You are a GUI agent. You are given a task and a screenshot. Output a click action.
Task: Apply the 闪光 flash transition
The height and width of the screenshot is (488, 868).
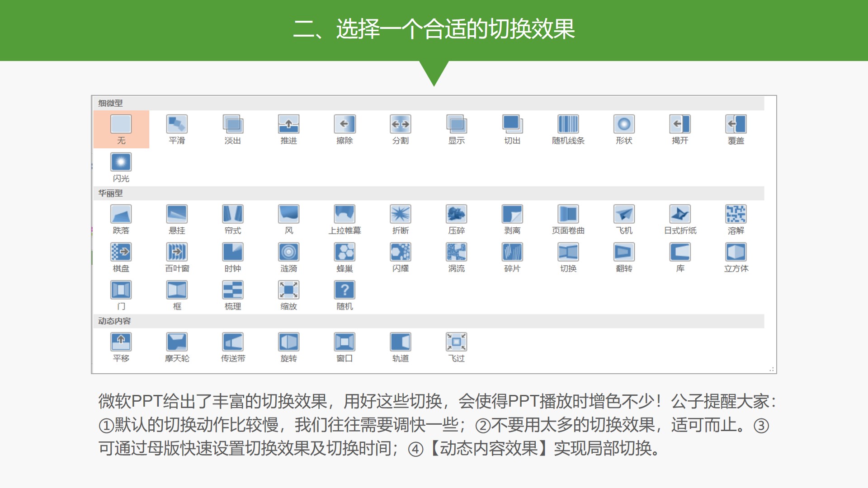tap(121, 167)
